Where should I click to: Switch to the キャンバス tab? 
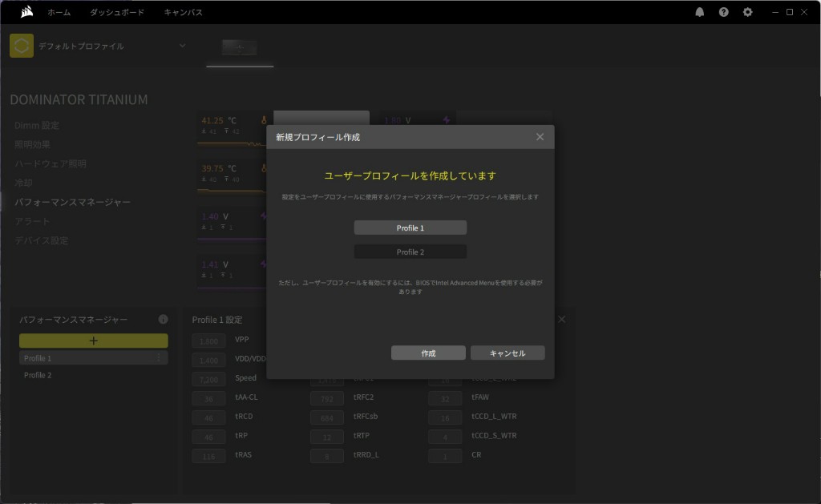tap(183, 13)
